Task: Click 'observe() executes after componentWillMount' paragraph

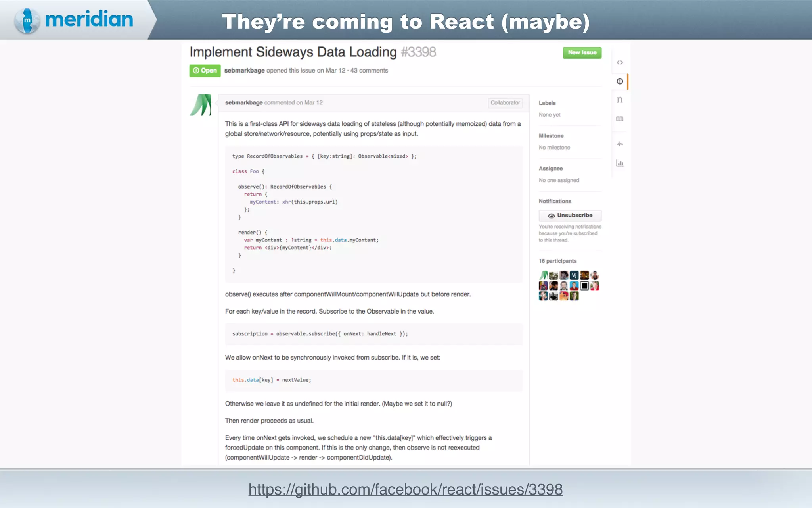Action: coord(348,294)
